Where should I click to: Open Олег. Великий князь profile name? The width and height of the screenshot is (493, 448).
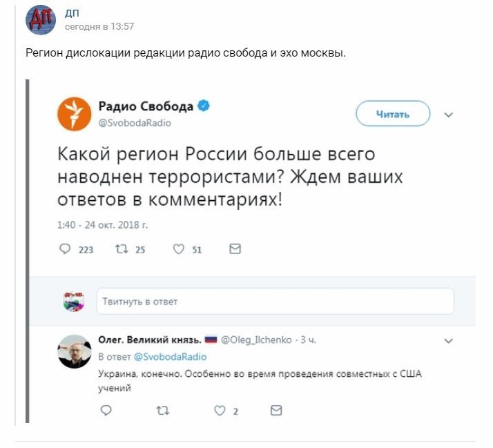coord(150,340)
